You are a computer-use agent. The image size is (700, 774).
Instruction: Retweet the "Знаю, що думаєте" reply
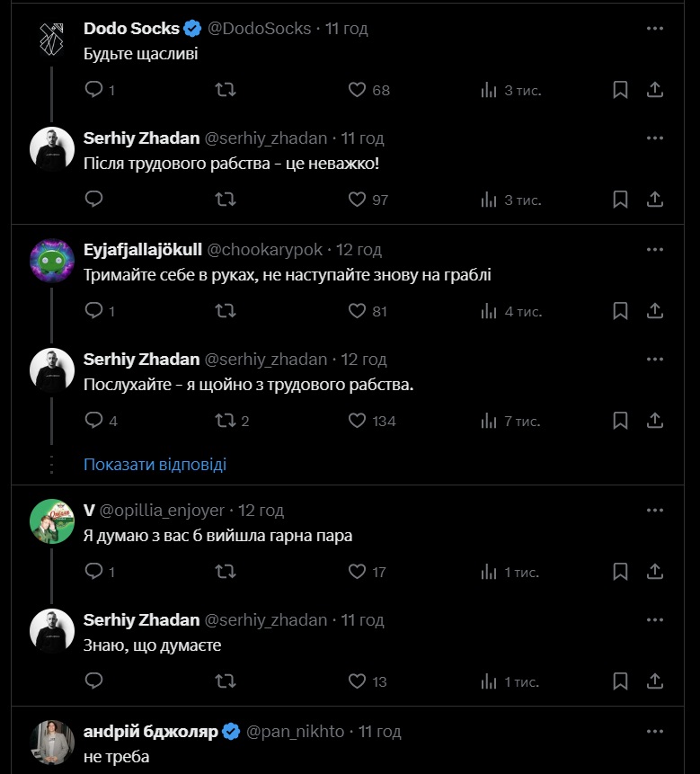(226, 681)
